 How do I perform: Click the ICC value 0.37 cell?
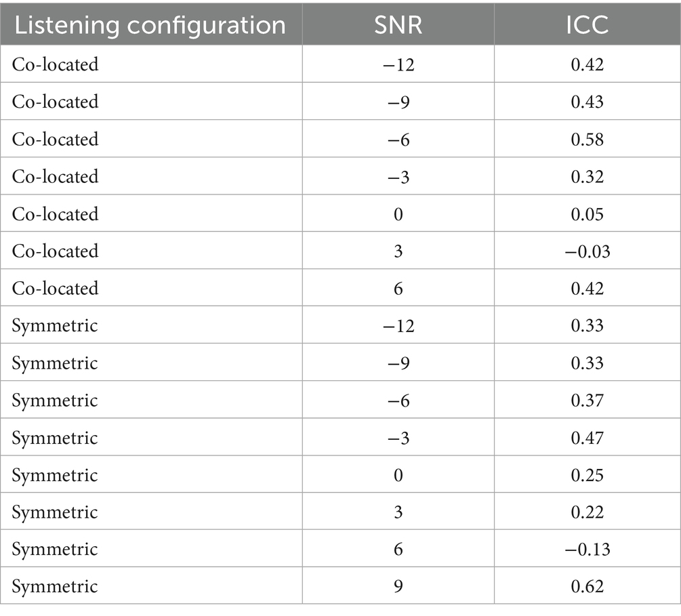(x=587, y=401)
